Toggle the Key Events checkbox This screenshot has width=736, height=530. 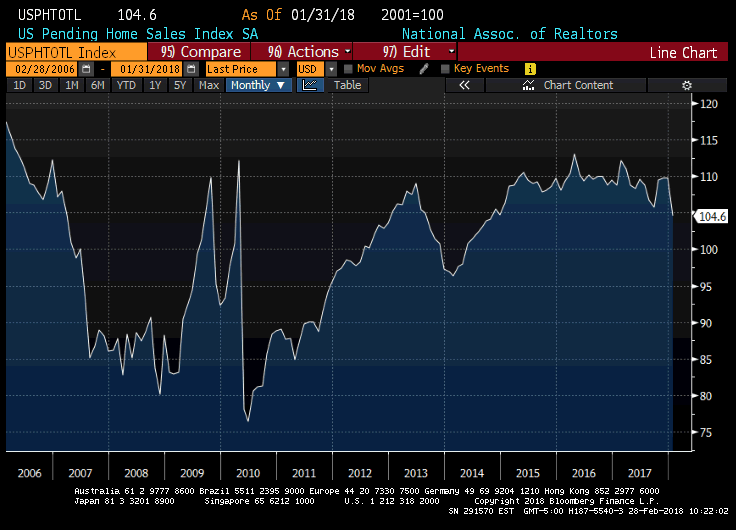pos(445,69)
